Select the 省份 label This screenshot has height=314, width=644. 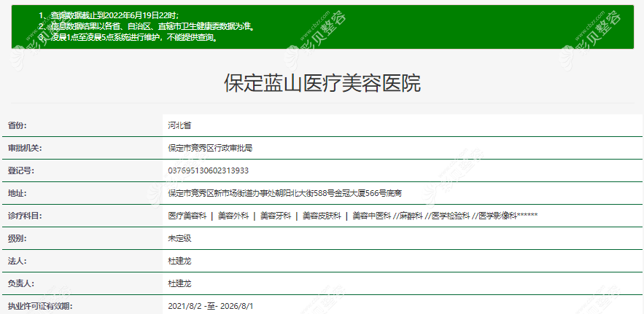[x=18, y=125]
